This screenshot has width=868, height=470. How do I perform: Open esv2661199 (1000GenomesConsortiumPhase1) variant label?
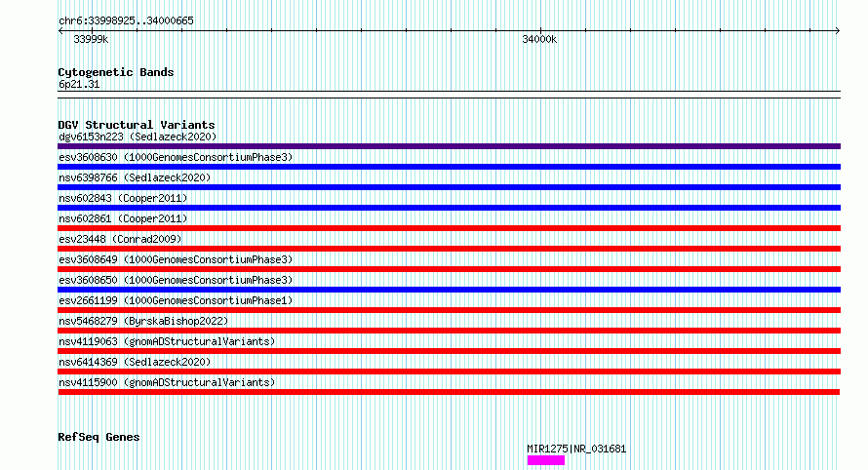click(176, 300)
